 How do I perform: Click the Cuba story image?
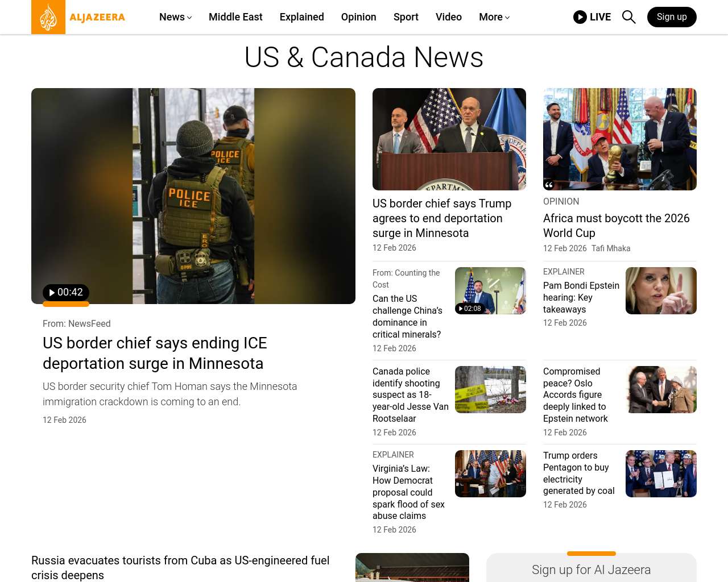[412, 567]
